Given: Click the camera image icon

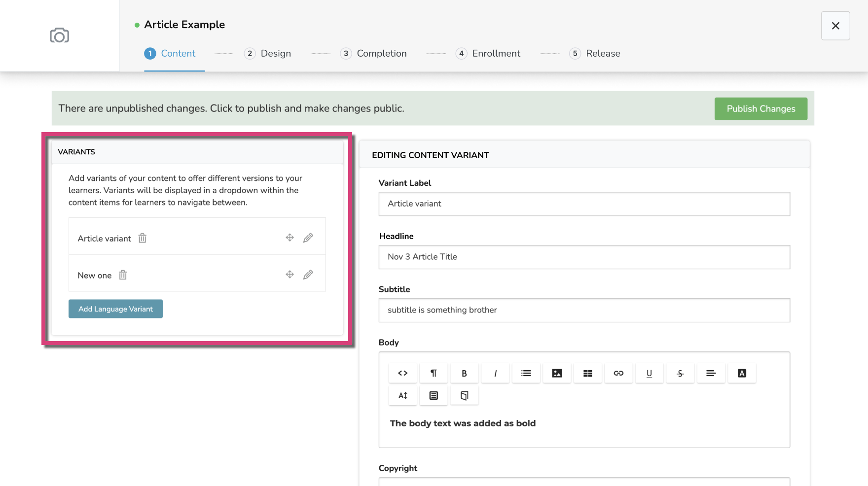Looking at the screenshot, I should 59,35.
